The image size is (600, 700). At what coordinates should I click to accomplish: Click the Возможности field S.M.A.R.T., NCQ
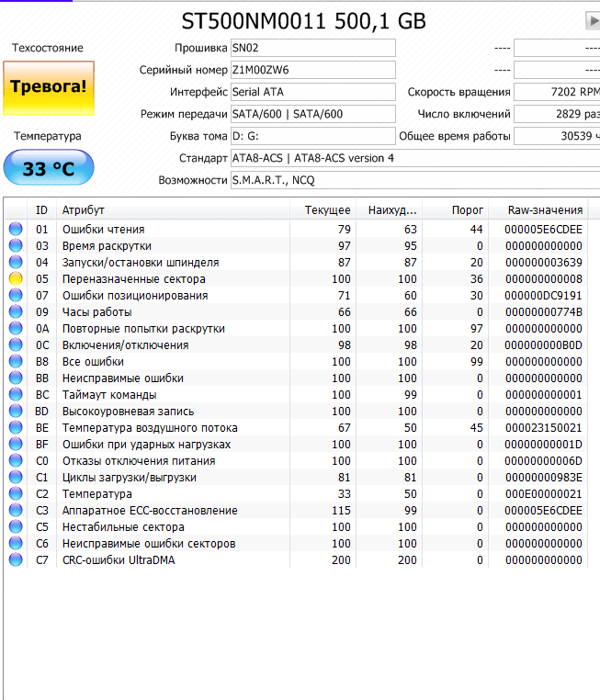[x=415, y=180]
